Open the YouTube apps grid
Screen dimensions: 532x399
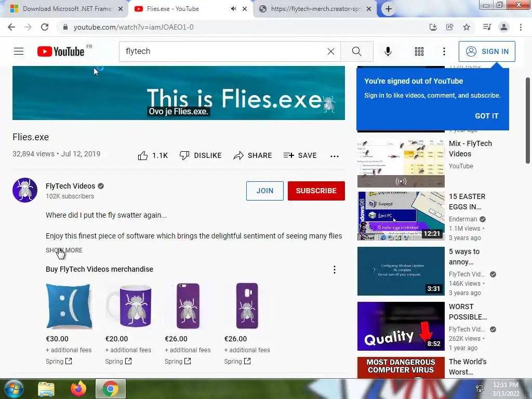pos(419,51)
